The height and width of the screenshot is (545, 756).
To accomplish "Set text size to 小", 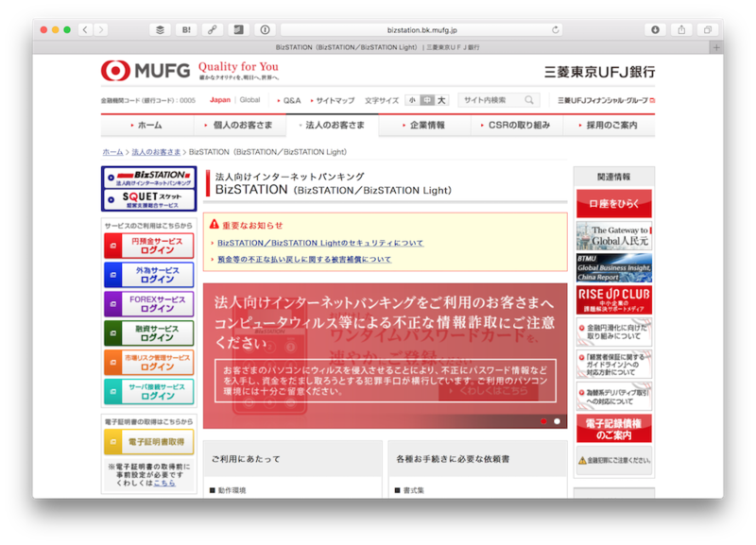I will tap(412, 100).
